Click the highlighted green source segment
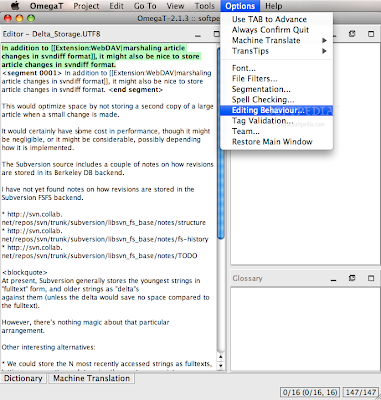381x400 pixels. [x=101, y=56]
